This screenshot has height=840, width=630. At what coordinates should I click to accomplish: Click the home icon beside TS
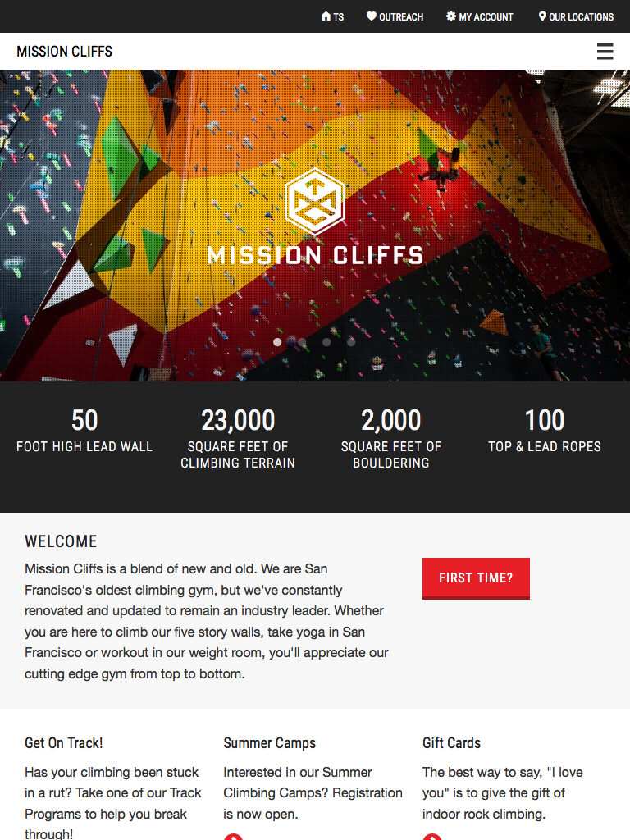326,16
